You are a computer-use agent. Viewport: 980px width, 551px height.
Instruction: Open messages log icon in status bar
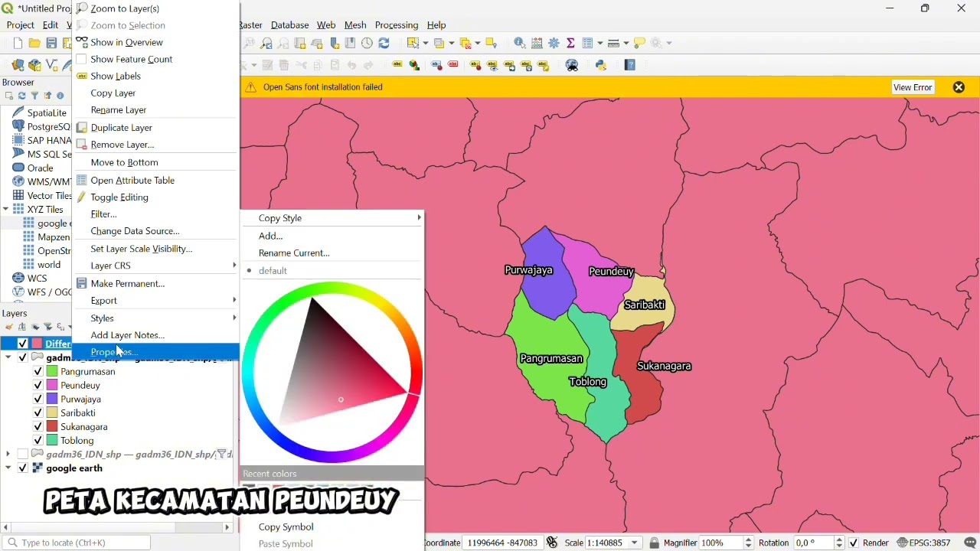(971, 543)
